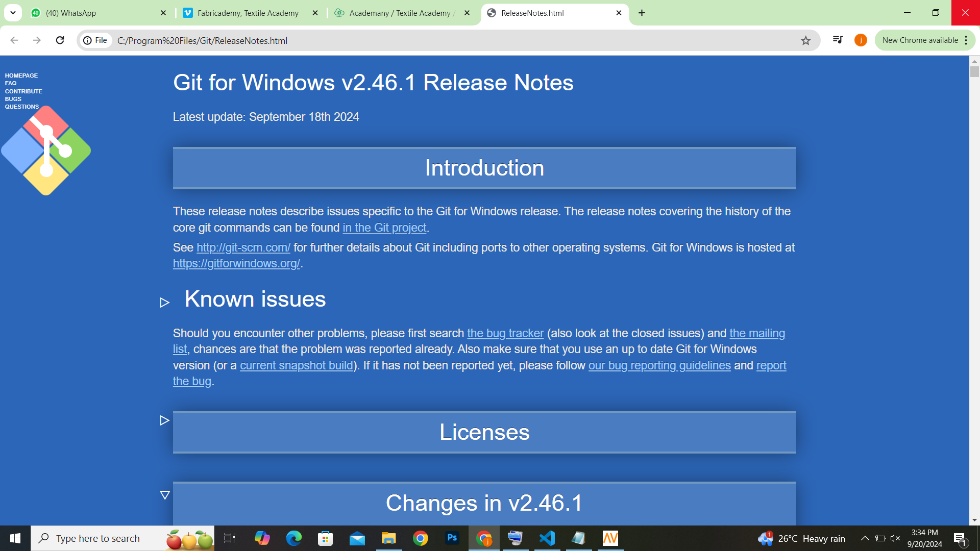Click the HOMEPAGE navigation link

pos(21,74)
